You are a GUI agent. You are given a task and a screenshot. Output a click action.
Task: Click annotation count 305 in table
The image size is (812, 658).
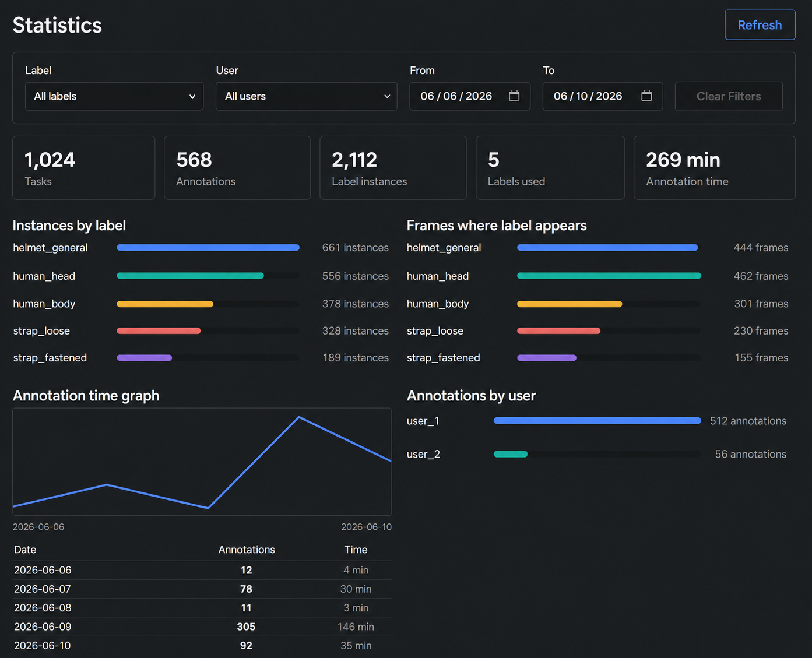click(246, 627)
